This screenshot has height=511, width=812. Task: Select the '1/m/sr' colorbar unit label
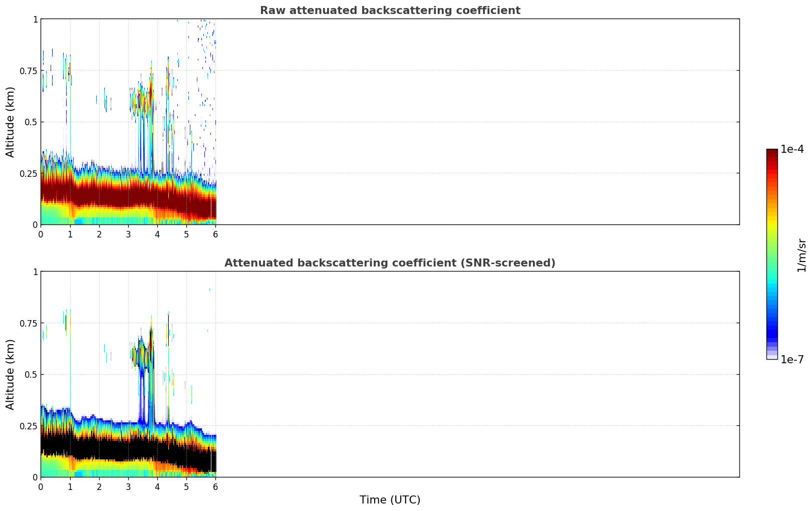(801, 254)
